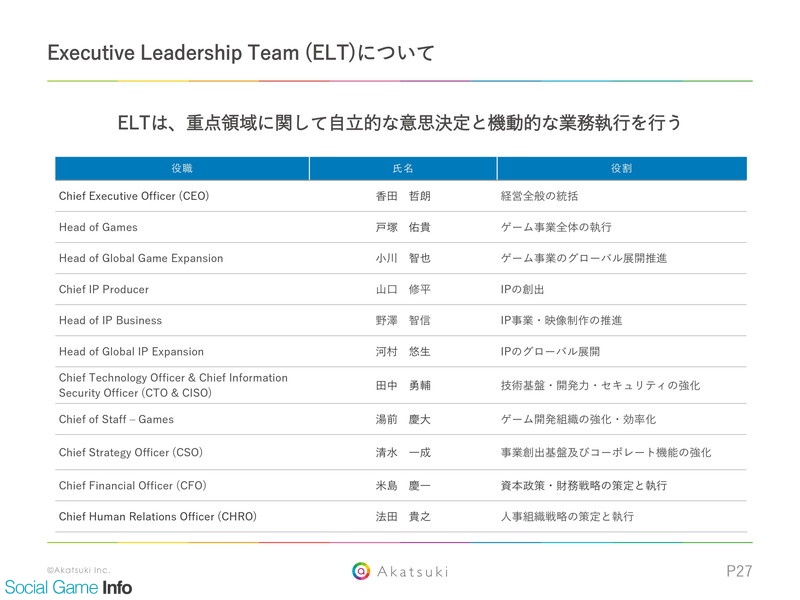
Task: Click the page number 'P27'
Action: click(739, 571)
